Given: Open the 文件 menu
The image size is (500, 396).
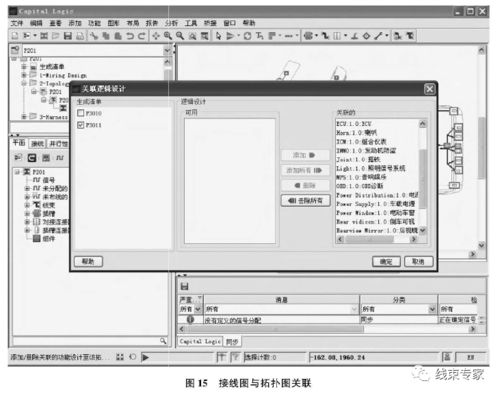Looking at the screenshot, I should point(17,23).
